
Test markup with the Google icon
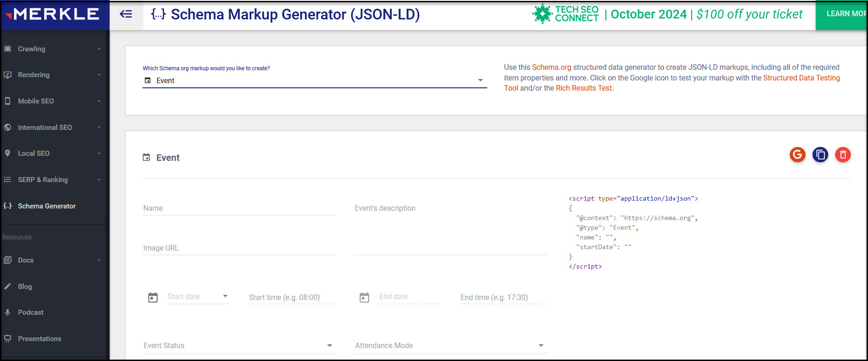[797, 154]
